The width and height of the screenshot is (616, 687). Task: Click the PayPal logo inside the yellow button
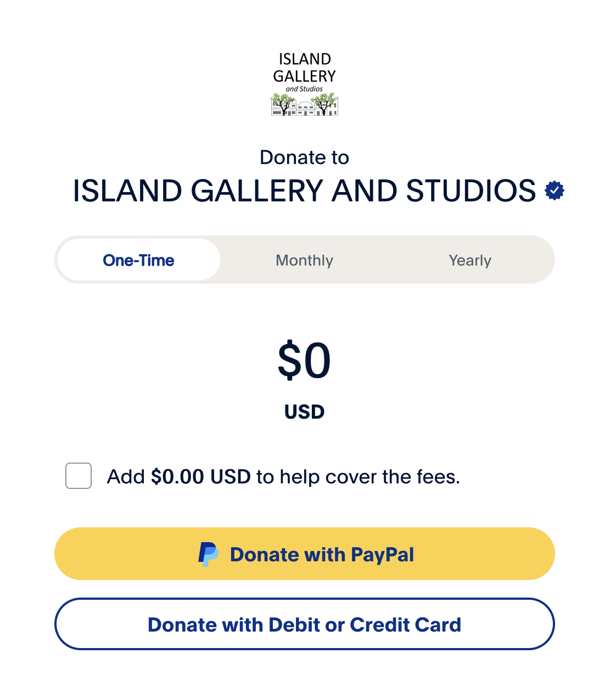tap(208, 554)
